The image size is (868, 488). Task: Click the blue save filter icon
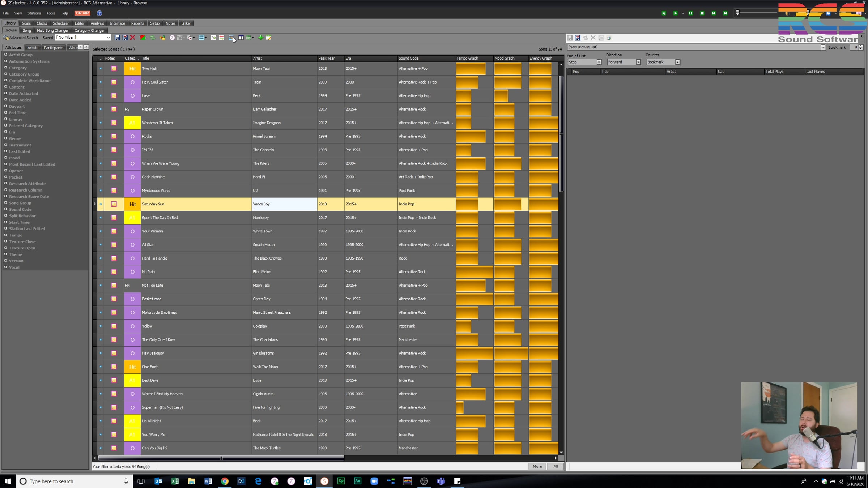click(117, 38)
